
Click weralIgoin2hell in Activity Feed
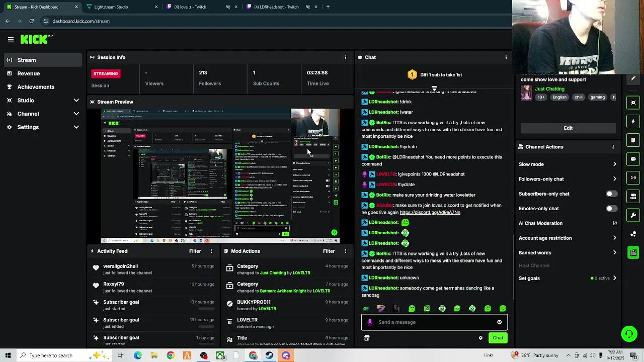point(120,266)
